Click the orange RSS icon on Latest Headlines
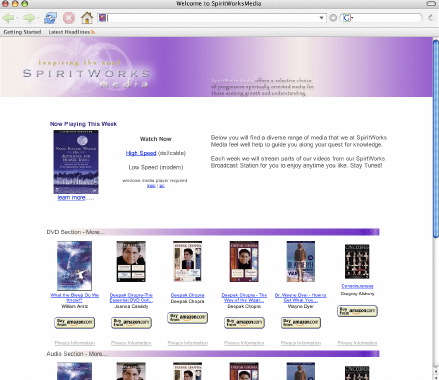This screenshot has height=380, width=439. coord(93,32)
